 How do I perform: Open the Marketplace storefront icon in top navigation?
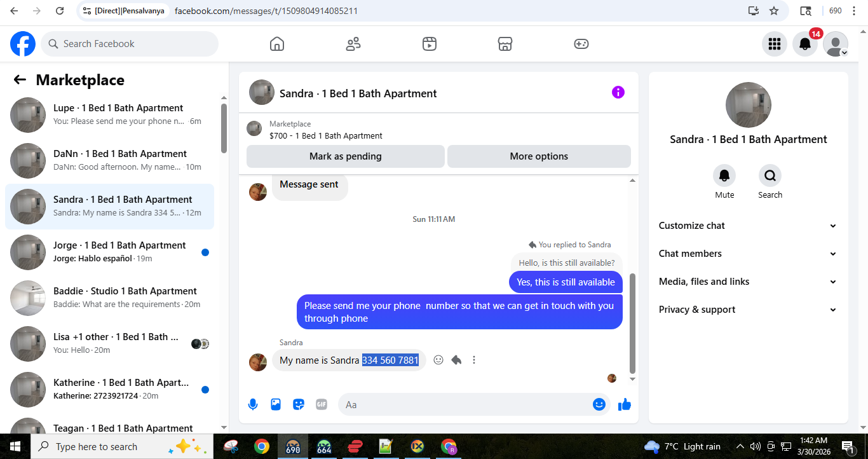point(505,44)
